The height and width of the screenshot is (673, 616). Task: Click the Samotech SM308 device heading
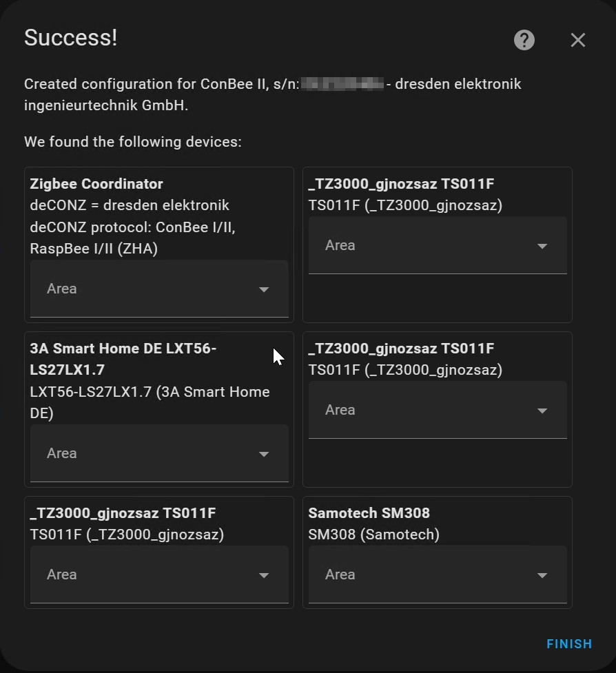[369, 513]
